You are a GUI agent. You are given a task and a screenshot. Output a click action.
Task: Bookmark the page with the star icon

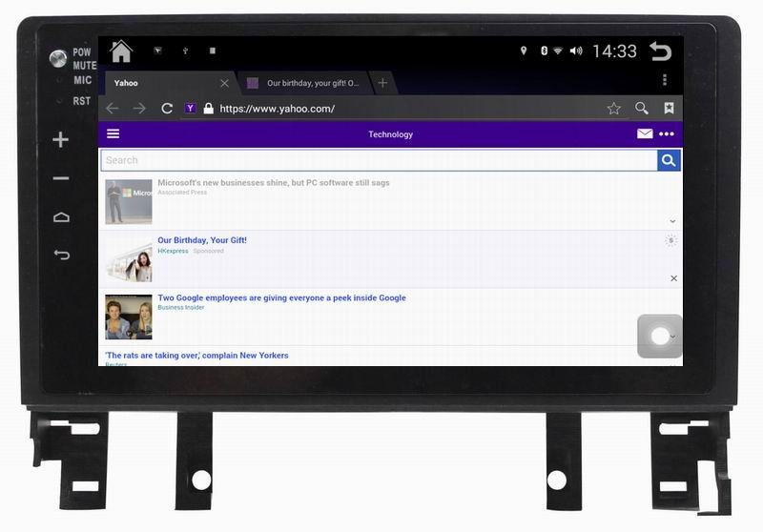614,108
